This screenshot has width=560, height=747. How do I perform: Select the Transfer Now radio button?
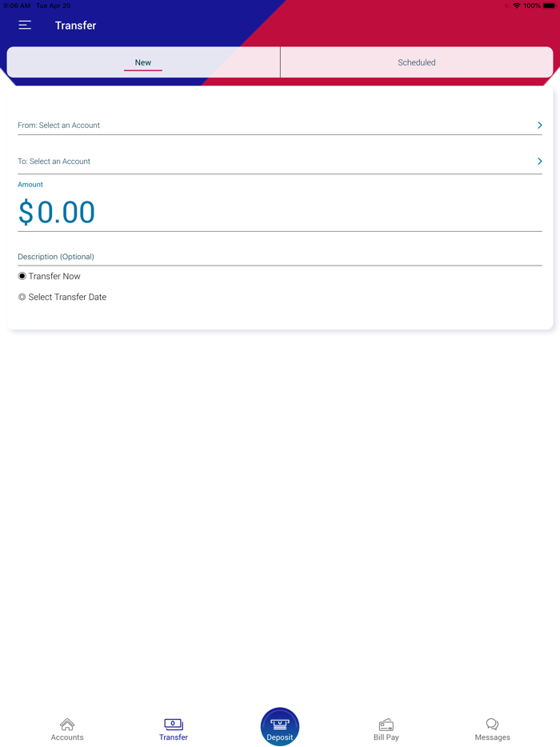tap(22, 276)
